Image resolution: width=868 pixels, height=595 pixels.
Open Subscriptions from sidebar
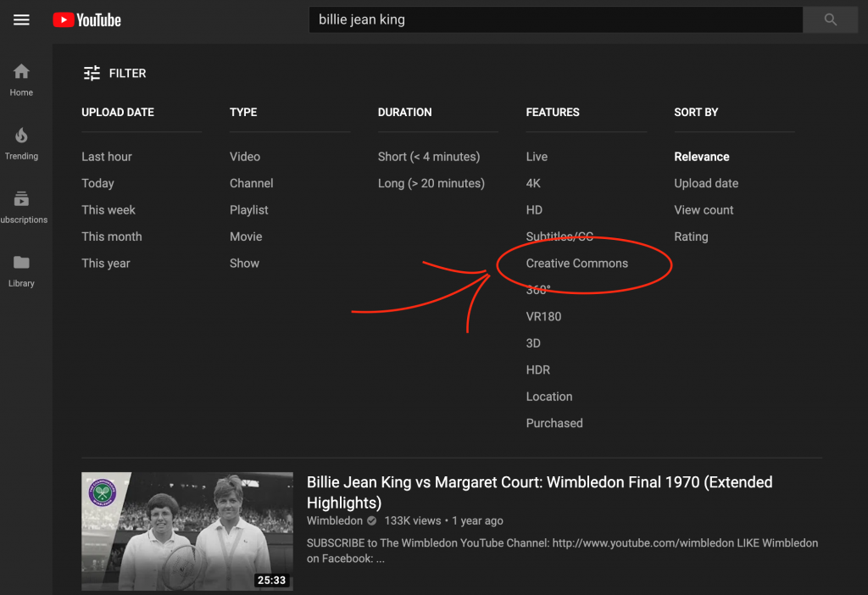coord(23,208)
